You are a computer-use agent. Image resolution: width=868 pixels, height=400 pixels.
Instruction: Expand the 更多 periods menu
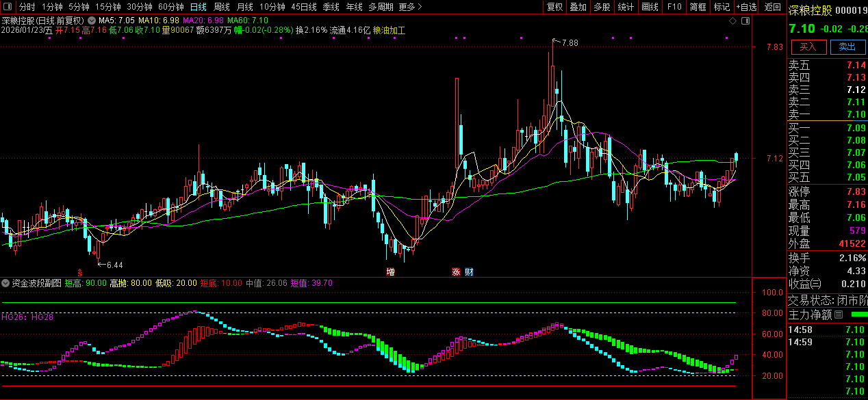410,7
